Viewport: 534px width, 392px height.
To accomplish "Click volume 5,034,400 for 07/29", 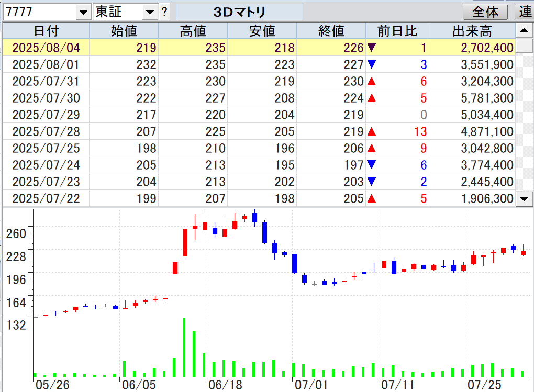I will (487, 115).
